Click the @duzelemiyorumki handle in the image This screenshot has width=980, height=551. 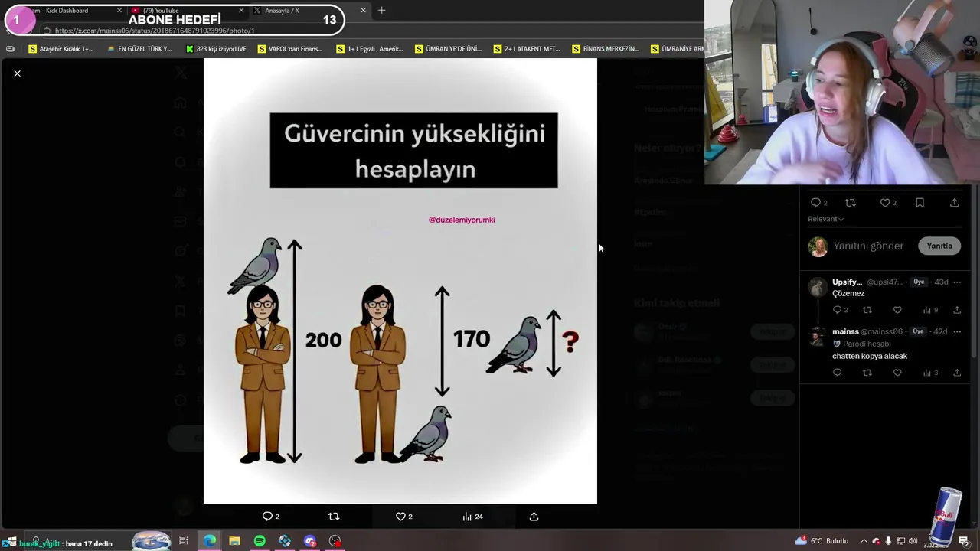pos(462,220)
